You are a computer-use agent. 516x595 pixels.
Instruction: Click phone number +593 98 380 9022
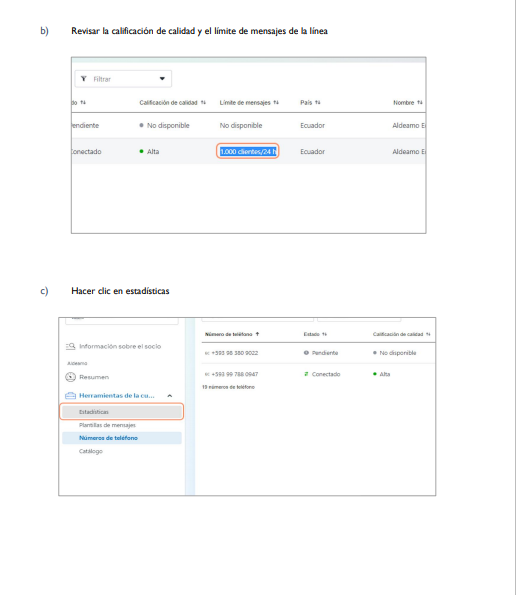(x=234, y=353)
